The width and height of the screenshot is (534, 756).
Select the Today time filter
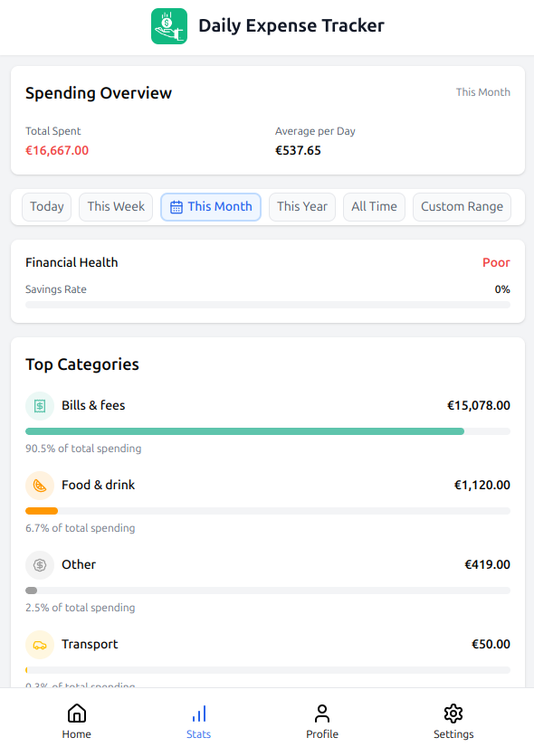coord(47,207)
